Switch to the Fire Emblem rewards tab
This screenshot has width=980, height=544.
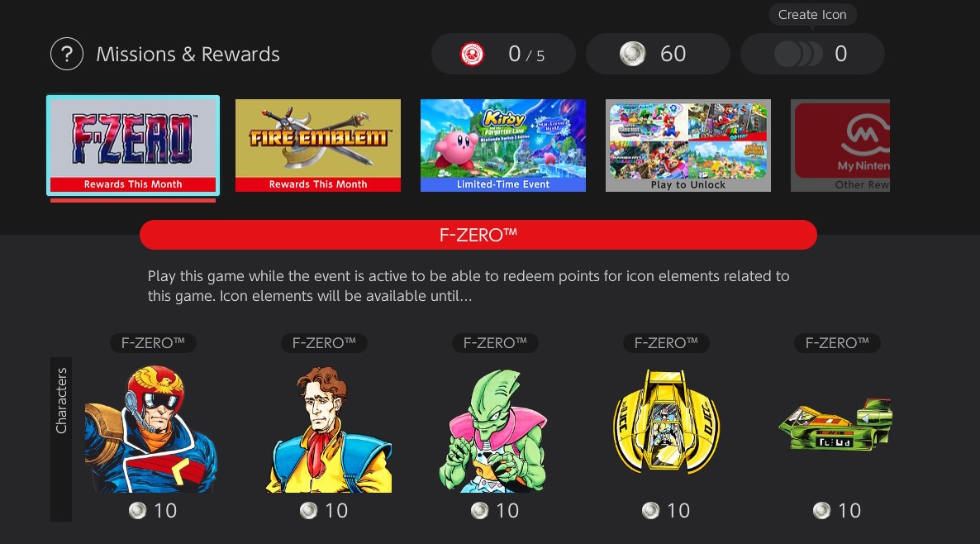click(x=318, y=145)
